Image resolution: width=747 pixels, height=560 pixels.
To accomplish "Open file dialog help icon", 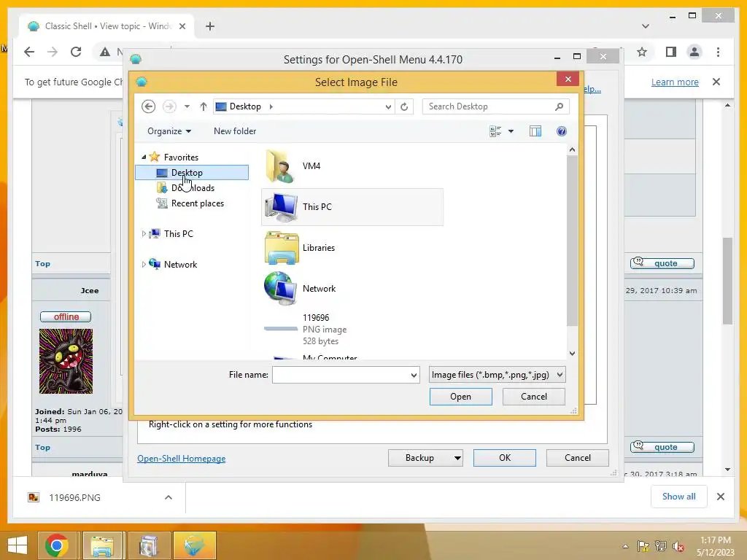I will click(x=562, y=131).
